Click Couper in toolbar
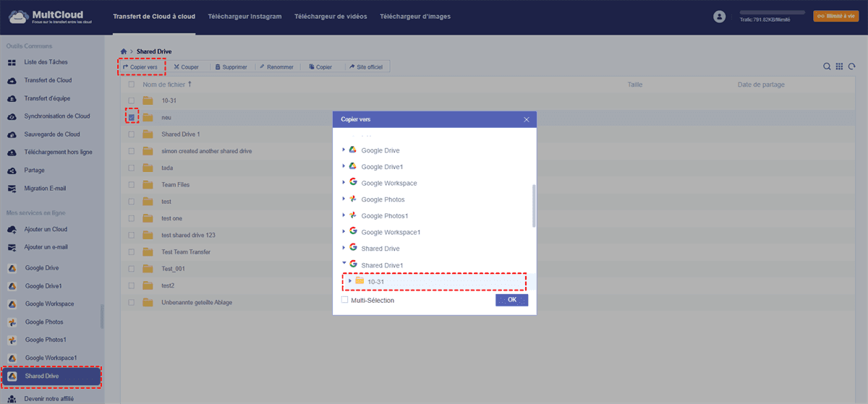Viewport: 868px width, 404px height. [x=187, y=66]
